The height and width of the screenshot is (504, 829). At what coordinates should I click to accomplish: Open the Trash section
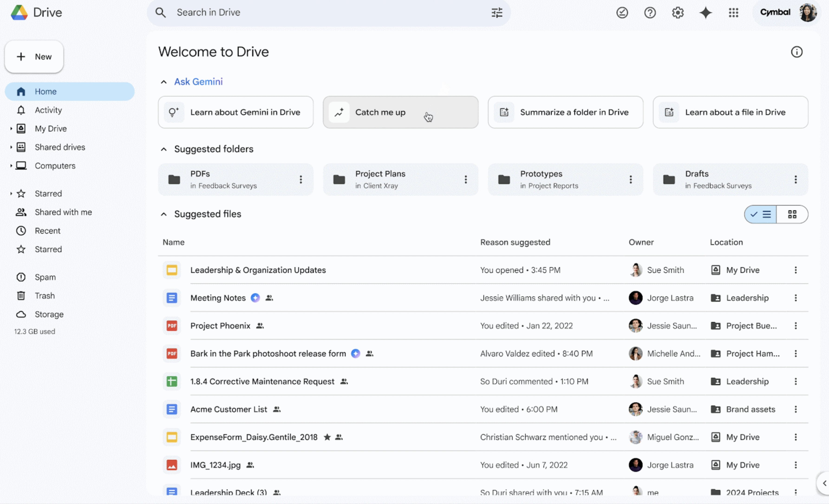point(44,295)
